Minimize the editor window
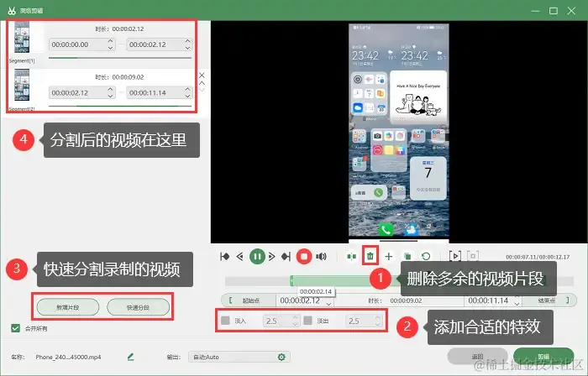 pyautogui.click(x=535, y=11)
